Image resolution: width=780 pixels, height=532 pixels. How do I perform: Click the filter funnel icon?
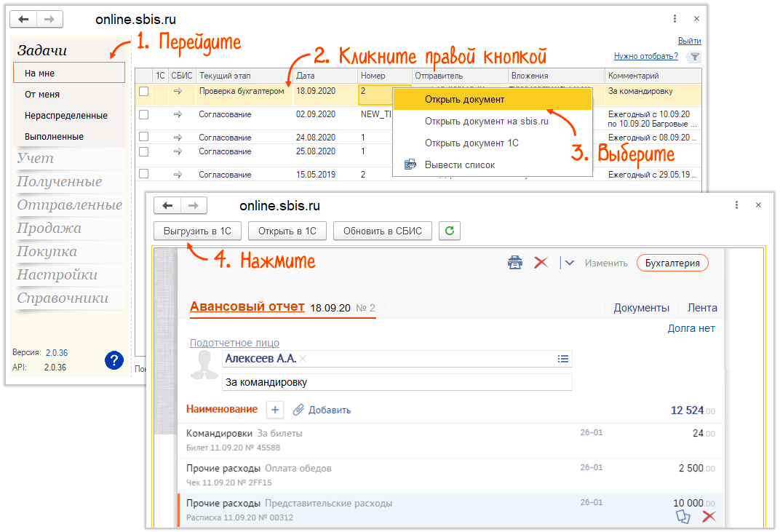click(x=695, y=57)
